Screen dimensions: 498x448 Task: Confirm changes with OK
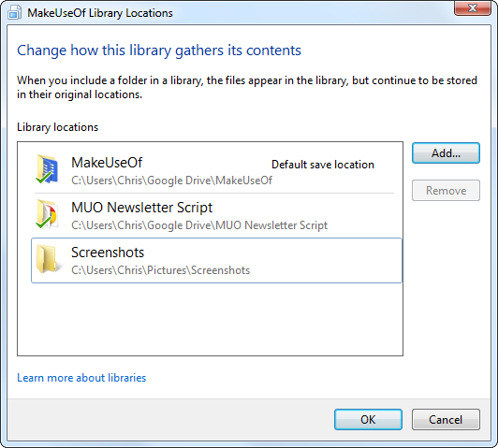tap(368, 419)
